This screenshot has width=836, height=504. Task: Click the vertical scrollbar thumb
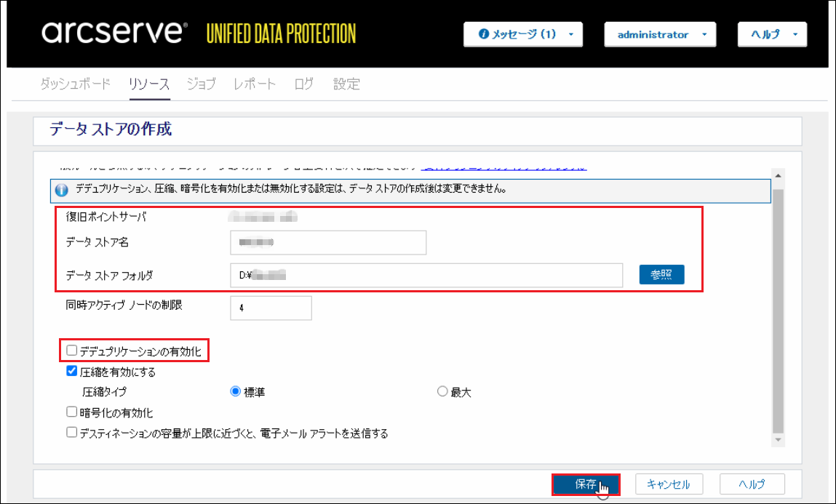pos(778,312)
